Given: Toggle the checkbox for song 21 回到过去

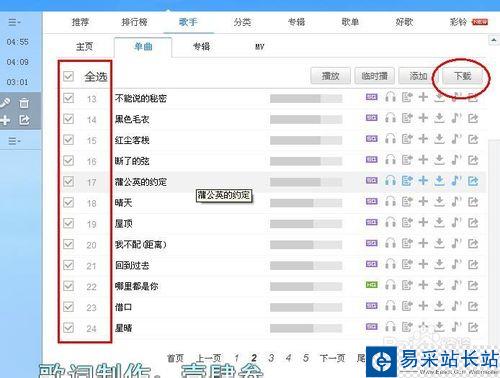Looking at the screenshot, I should click(x=68, y=265).
